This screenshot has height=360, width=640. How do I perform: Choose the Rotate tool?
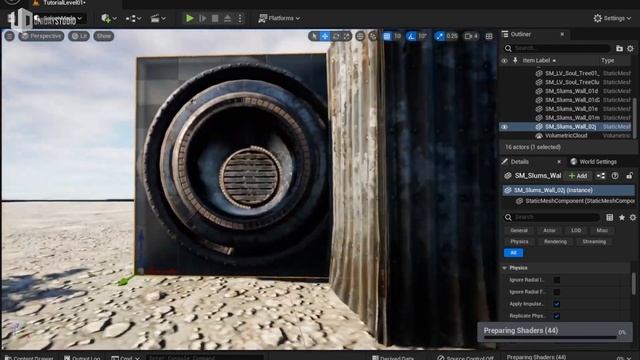tap(336, 36)
